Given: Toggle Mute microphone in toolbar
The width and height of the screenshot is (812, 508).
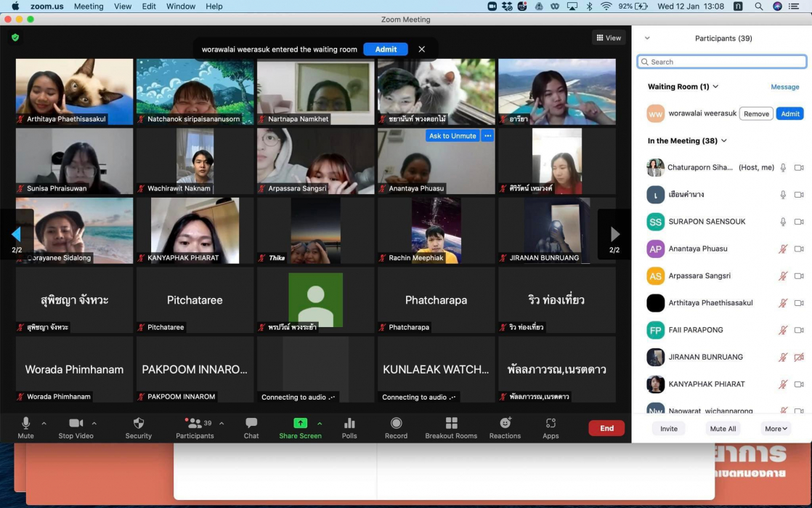Looking at the screenshot, I should coord(26,424).
